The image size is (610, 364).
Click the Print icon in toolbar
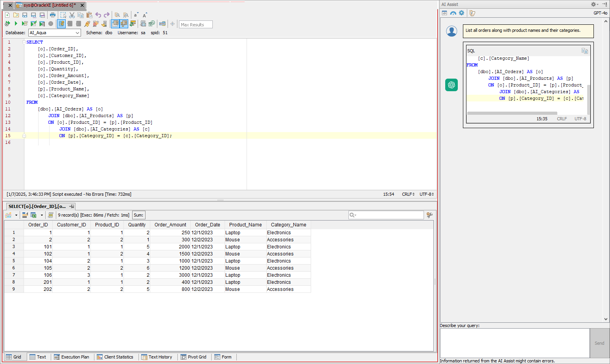[53, 15]
